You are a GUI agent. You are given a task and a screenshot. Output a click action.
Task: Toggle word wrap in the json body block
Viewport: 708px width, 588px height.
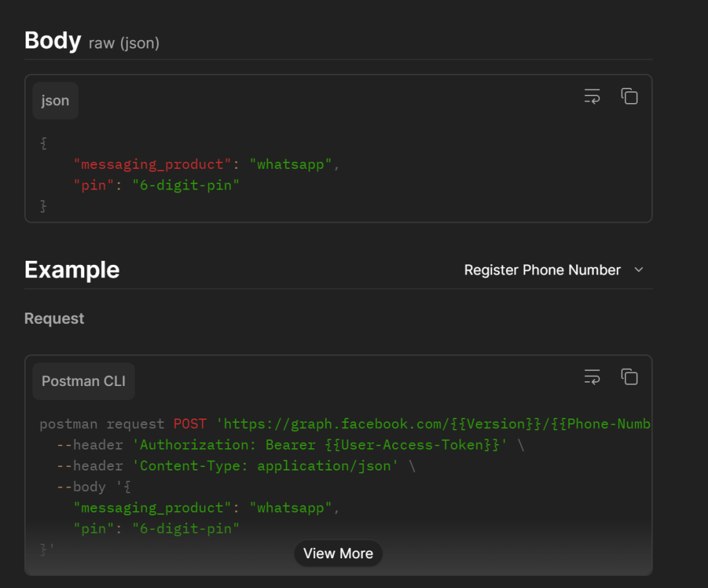592,96
